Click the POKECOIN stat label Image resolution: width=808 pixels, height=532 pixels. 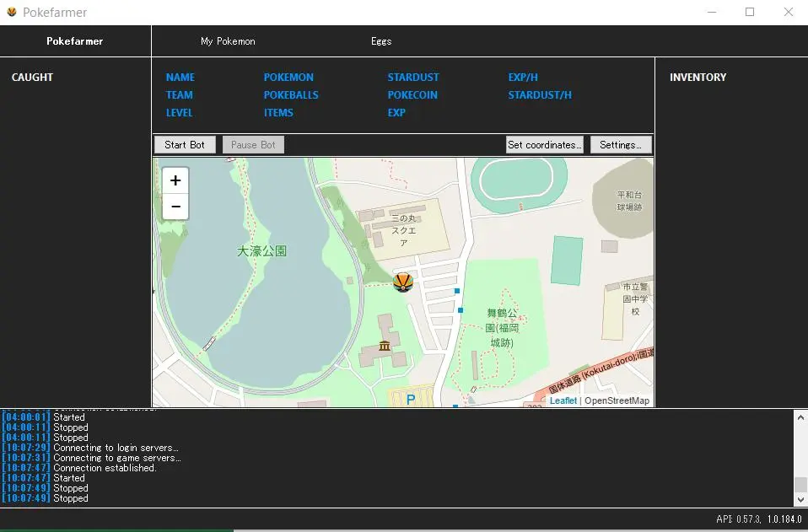[412, 94]
